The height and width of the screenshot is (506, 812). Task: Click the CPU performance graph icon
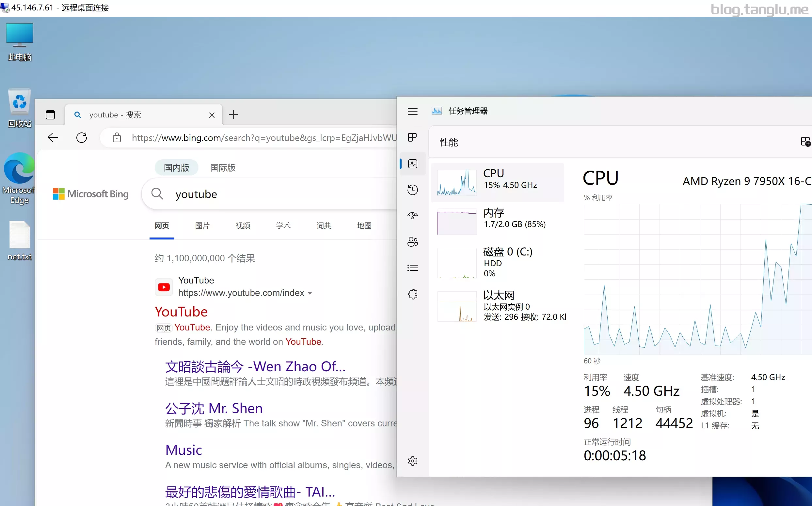point(457,181)
